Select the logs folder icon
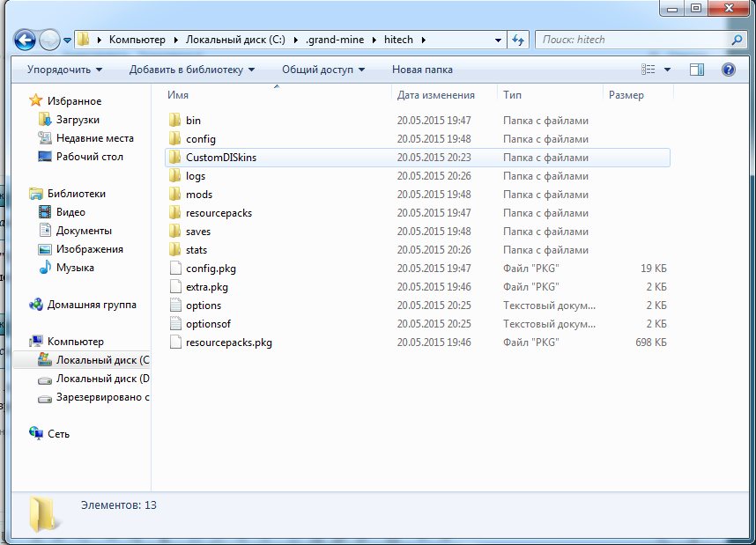The width and height of the screenshot is (756, 545). 175,176
